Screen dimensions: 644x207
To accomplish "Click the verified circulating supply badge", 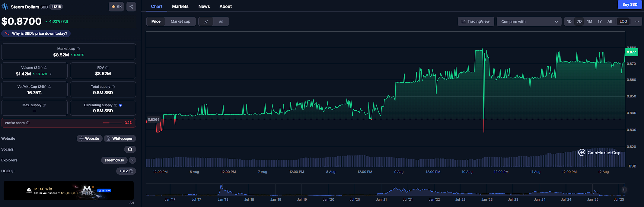I will pos(120,105).
